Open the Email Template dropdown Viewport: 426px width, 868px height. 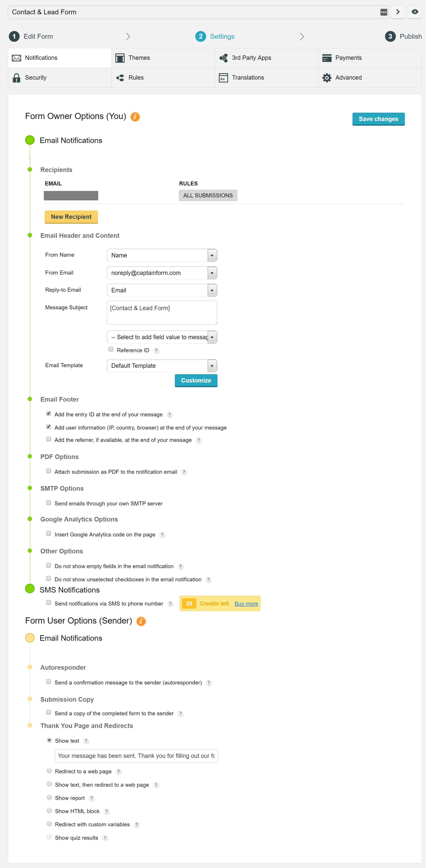[212, 365]
